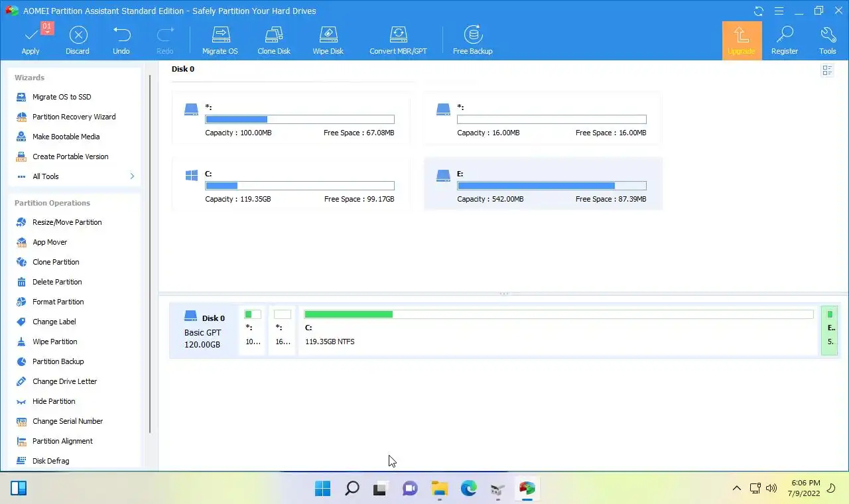Show hidden system tray icons
The width and height of the screenshot is (849, 504).
736,489
